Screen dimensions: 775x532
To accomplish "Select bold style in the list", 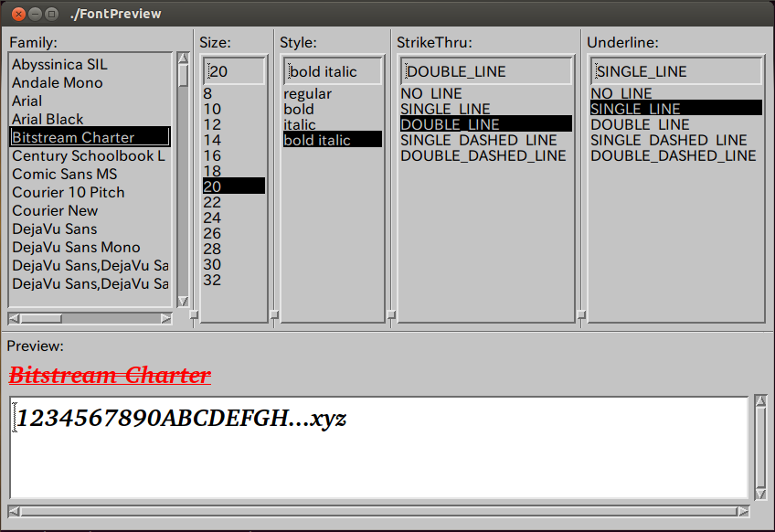I will [x=333, y=110].
